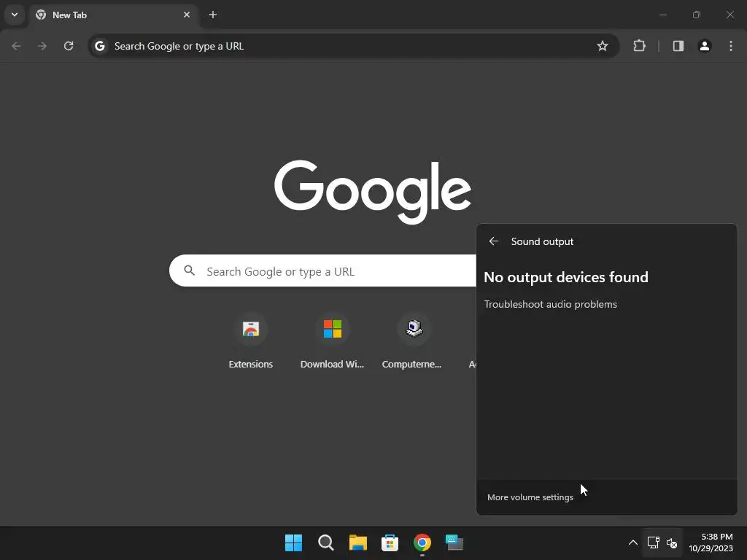
Task: Bookmark this tab with star icon
Action: (x=602, y=46)
